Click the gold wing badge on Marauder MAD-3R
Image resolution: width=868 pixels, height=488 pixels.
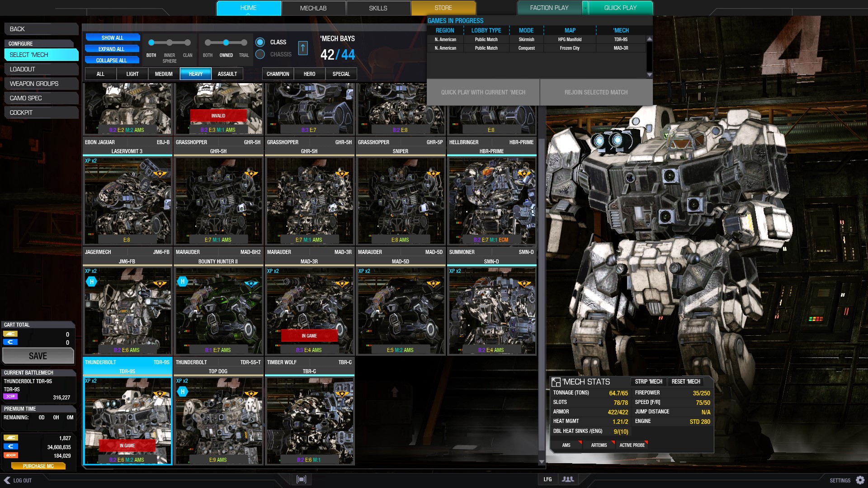[x=342, y=284]
